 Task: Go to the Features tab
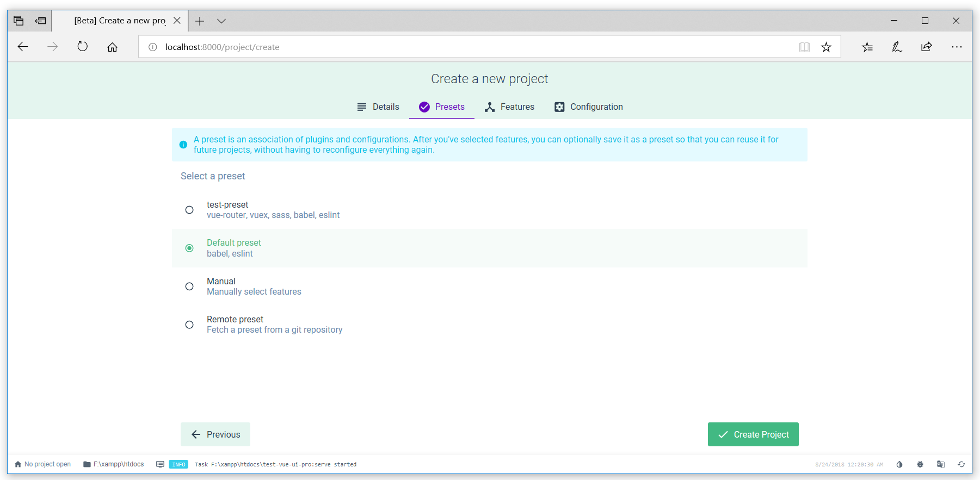point(509,107)
